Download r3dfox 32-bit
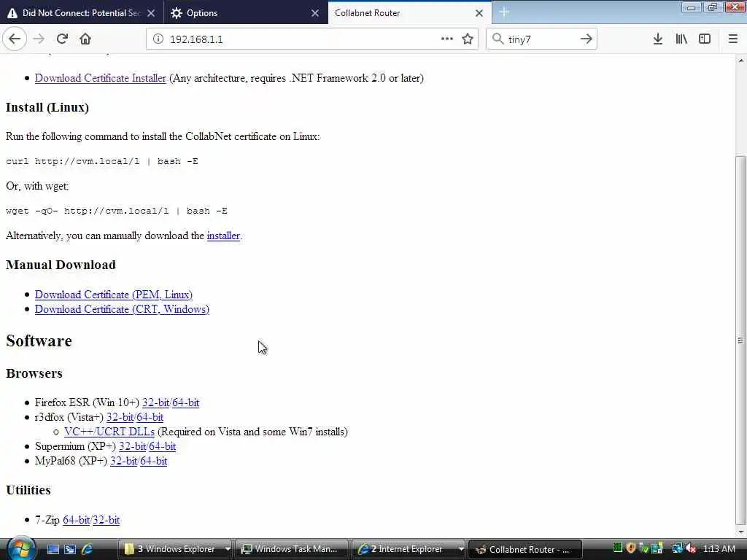Screen dimensions: 747x560 pyautogui.click(x=120, y=418)
